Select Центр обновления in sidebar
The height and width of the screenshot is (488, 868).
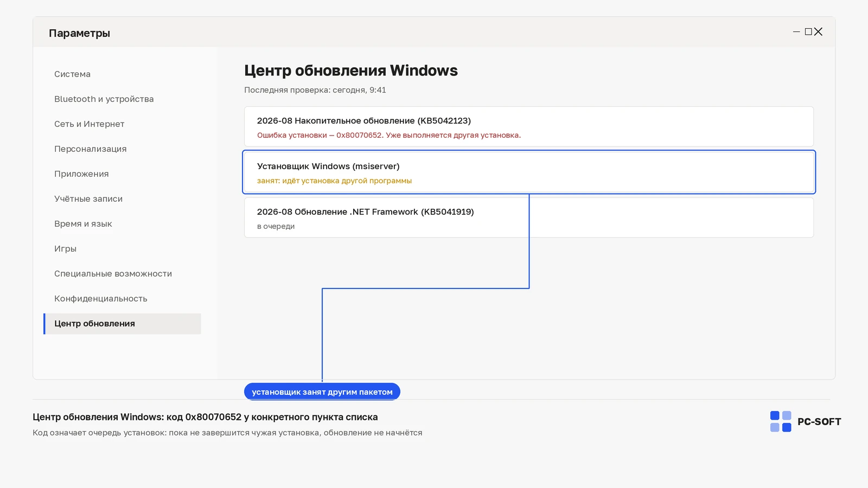[122, 324]
